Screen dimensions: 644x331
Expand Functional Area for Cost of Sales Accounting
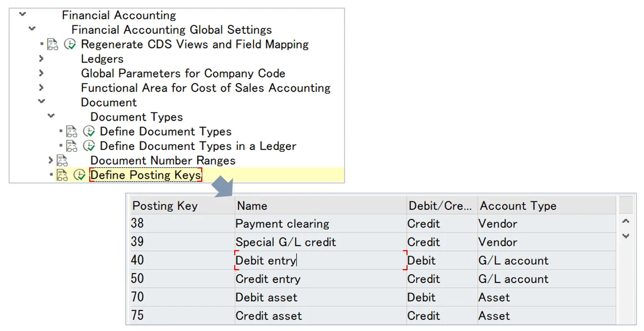click(41, 88)
